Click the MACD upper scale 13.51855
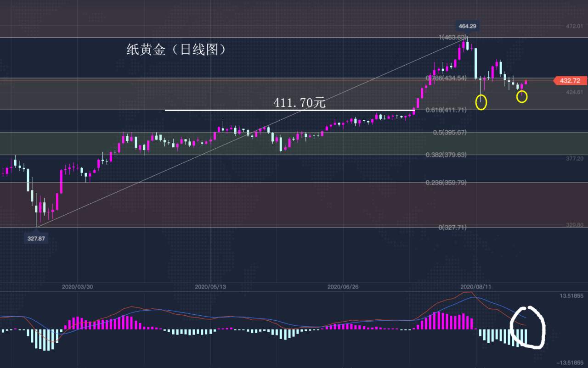The height and width of the screenshot is (368, 588). coord(571,296)
